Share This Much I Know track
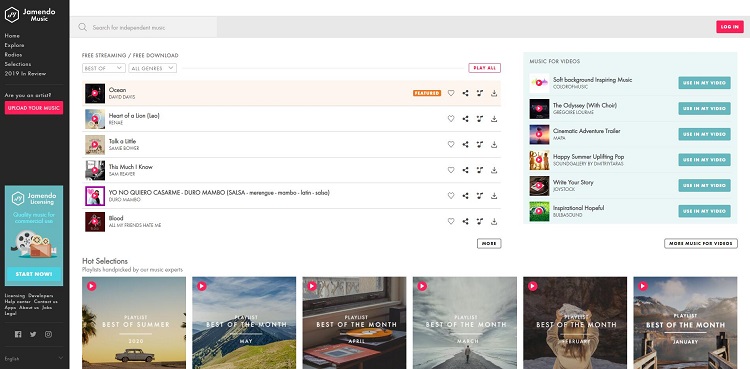This screenshot has height=369, width=750. tap(465, 170)
